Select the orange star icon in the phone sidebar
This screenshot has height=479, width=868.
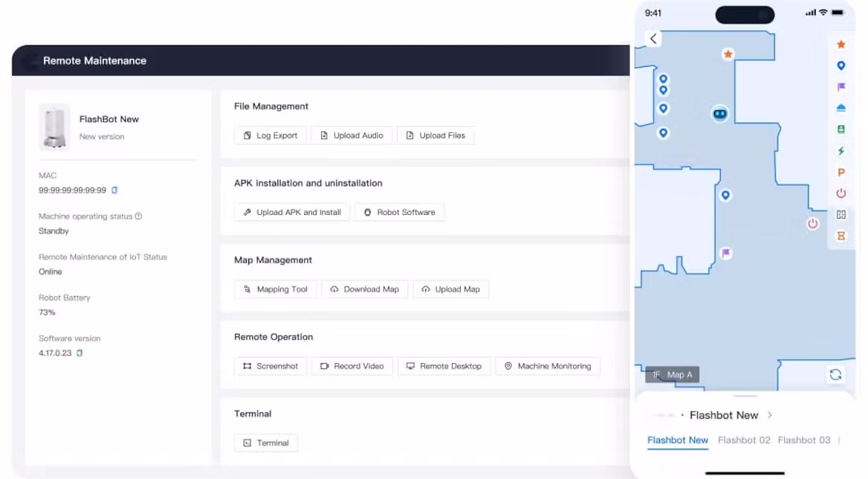coord(841,45)
